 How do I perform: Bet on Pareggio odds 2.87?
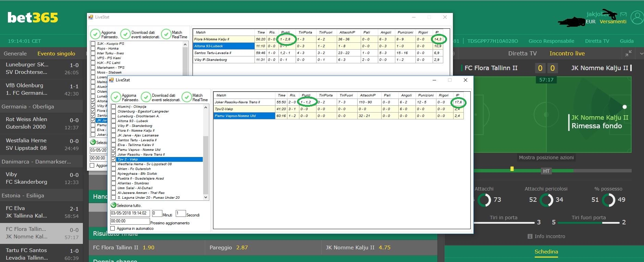click(x=263, y=247)
